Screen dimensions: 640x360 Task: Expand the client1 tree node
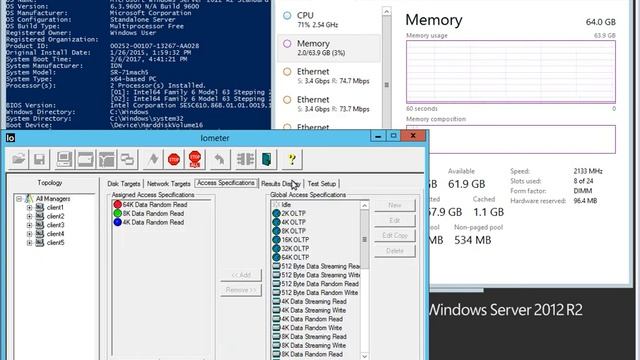(29, 207)
